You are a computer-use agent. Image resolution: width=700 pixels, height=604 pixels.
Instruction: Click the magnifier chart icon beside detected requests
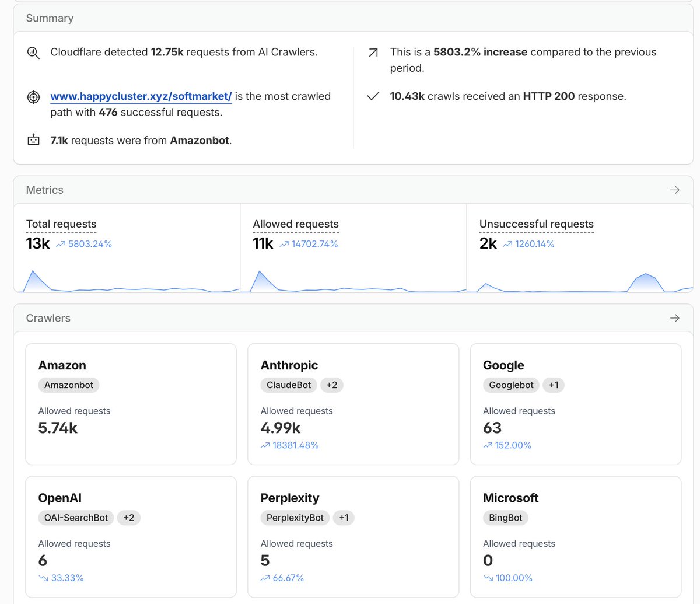pos(33,53)
